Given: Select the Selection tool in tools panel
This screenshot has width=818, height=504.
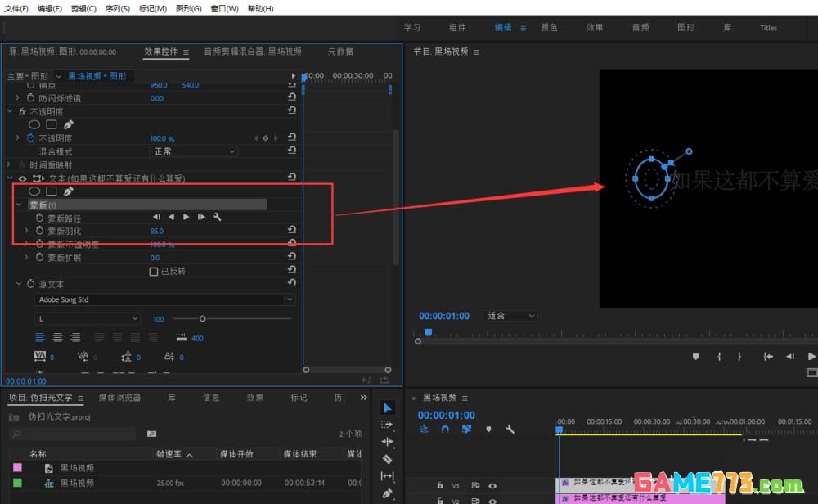Looking at the screenshot, I should pyautogui.click(x=387, y=408).
